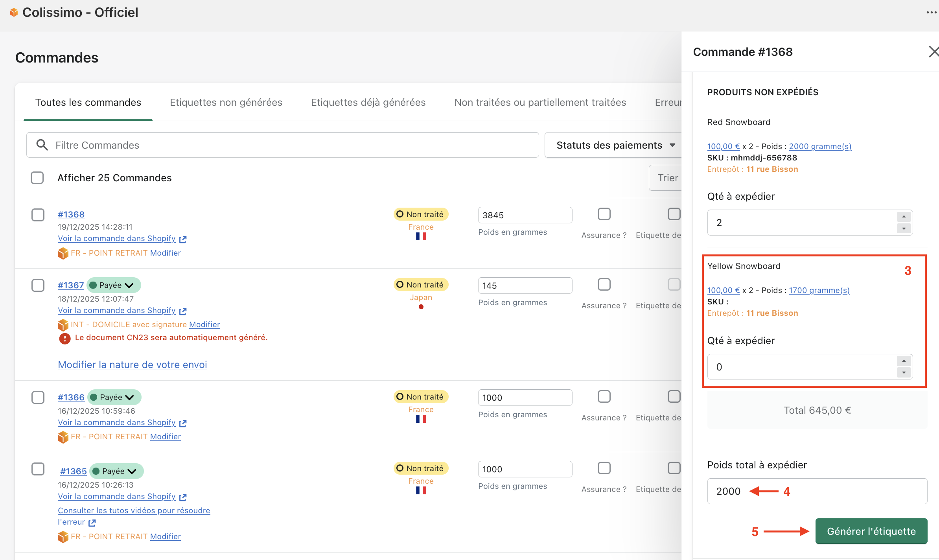Close the Commande #1368 side panel
The image size is (939, 560).
[x=933, y=52]
